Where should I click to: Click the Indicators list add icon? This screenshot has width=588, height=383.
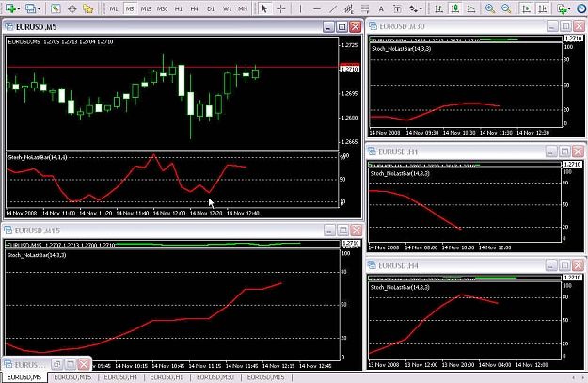tap(562, 8)
